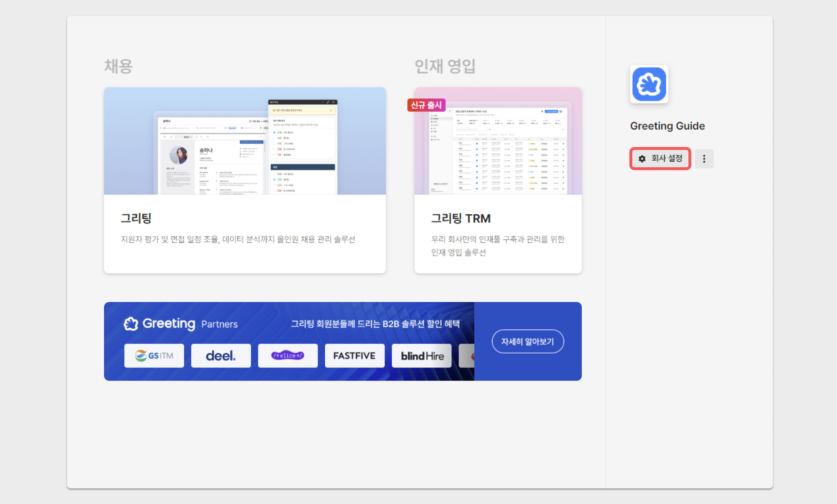Click the 채용 section heading
The height and width of the screenshot is (504, 837).
[118, 67]
